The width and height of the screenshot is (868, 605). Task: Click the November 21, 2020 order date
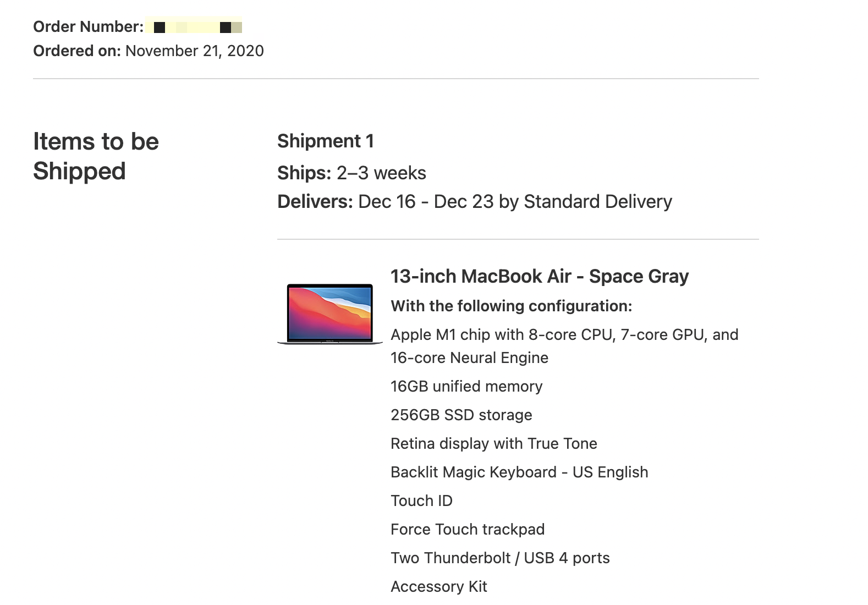pyautogui.click(x=194, y=51)
